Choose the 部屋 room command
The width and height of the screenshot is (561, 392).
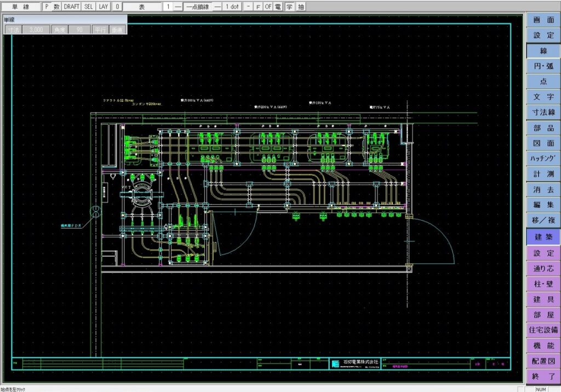tap(543, 315)
